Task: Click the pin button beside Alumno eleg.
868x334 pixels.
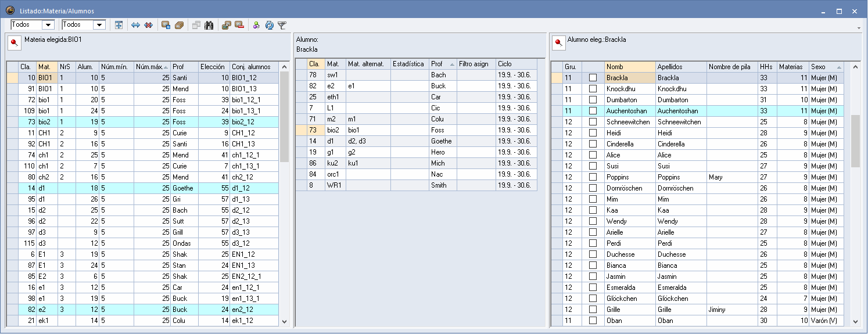Action: [x=558, y=43]
